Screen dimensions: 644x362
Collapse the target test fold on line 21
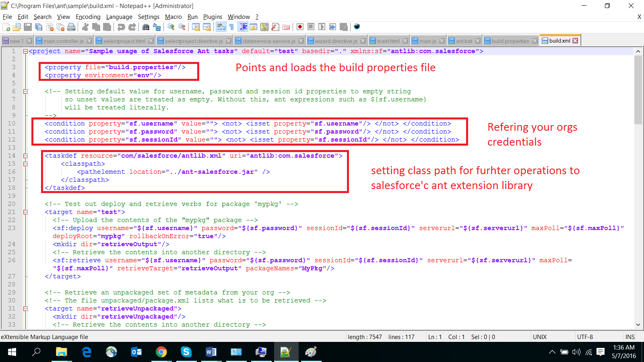(25, 212)
